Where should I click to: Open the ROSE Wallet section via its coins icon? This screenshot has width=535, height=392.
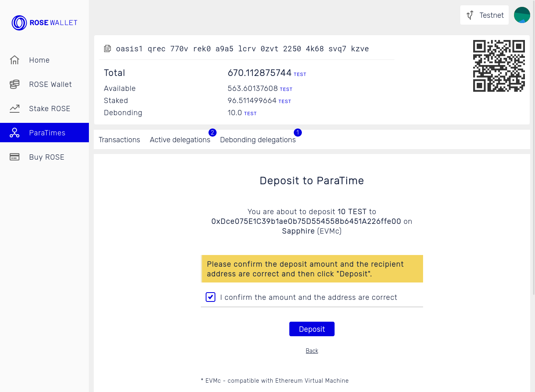(15, 84)
